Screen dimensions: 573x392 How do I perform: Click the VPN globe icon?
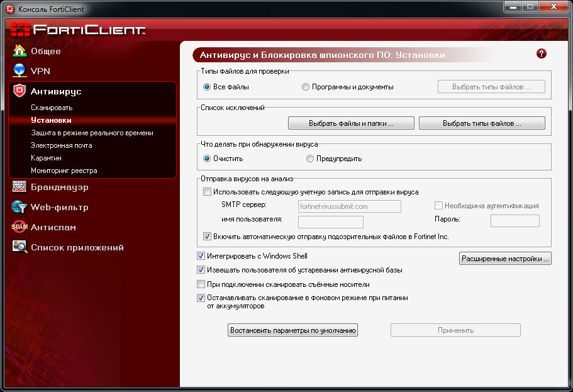(x=19, y=70)
